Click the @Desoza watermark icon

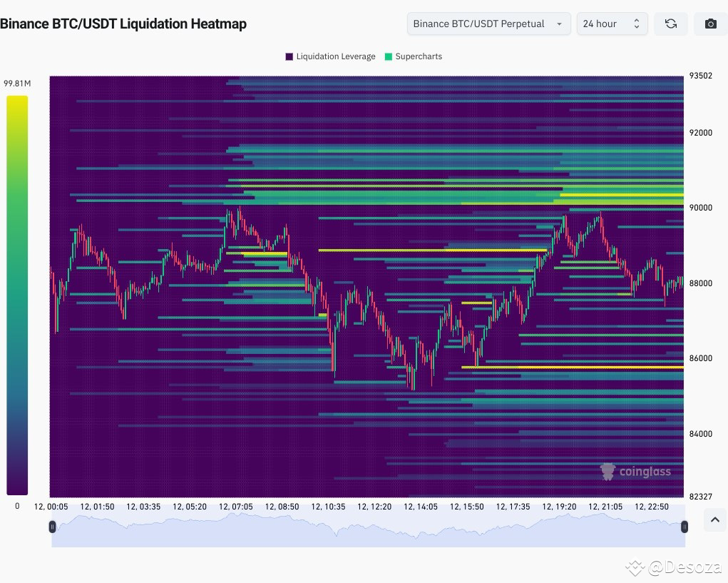point(634,567)
